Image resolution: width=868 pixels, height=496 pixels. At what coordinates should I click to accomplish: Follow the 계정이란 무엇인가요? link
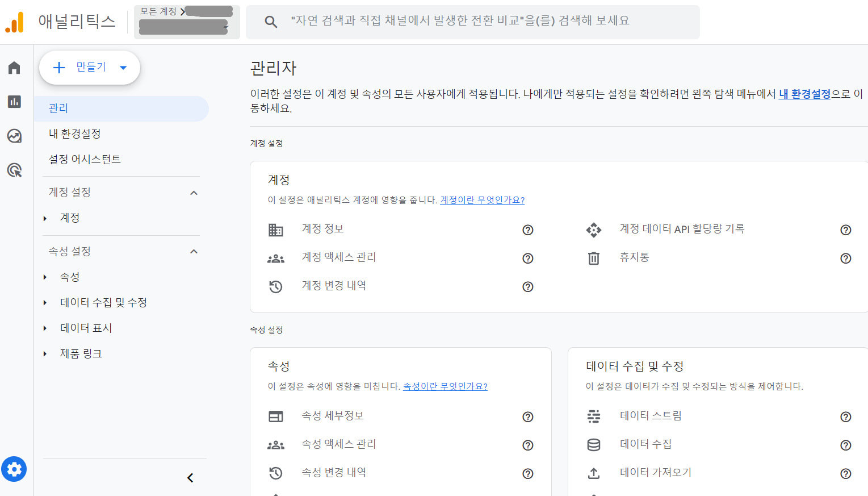(x=481, y=199)
